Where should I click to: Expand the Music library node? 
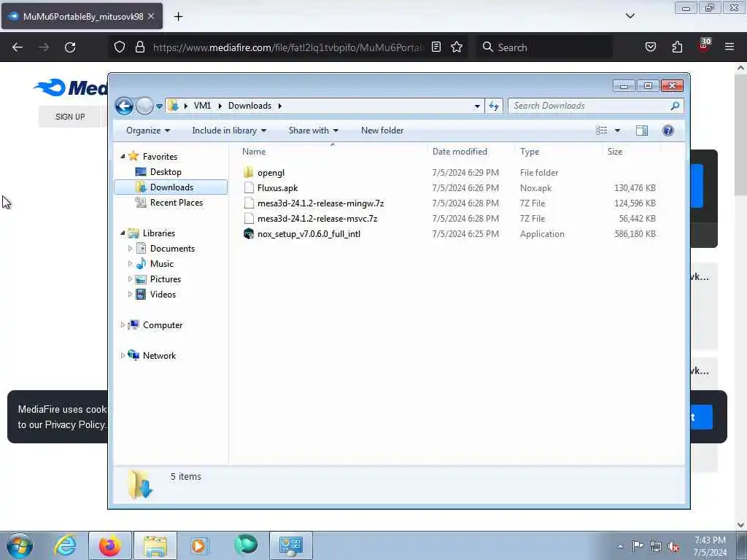click(x=130, y=263)
